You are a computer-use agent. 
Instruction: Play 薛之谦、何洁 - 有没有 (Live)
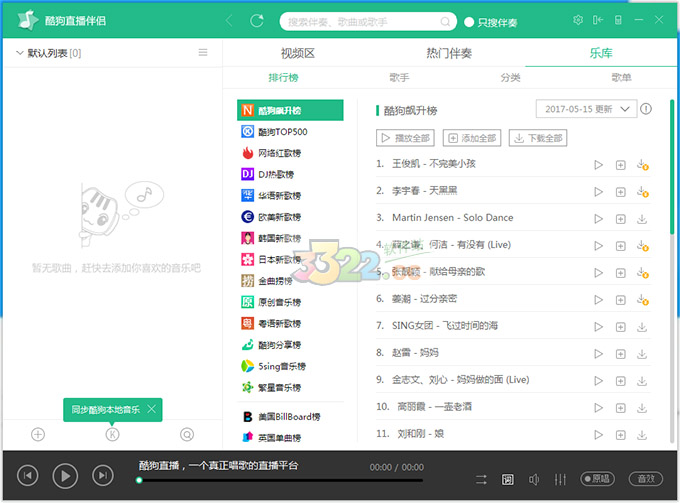pos(598,246)
